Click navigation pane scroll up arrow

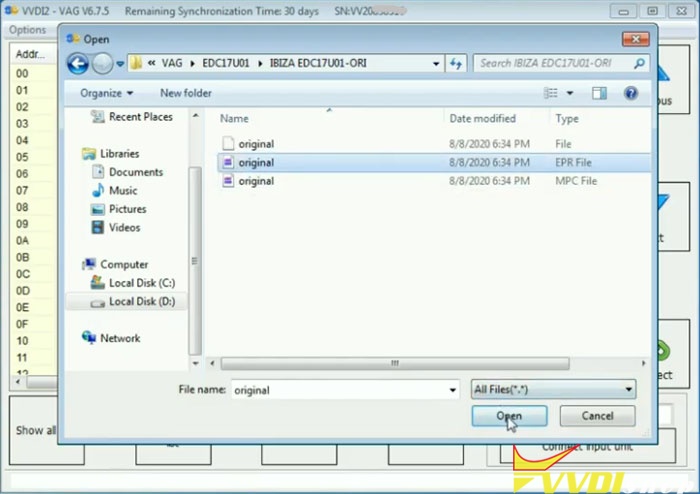pyautogui.click(x=196, y=116)
